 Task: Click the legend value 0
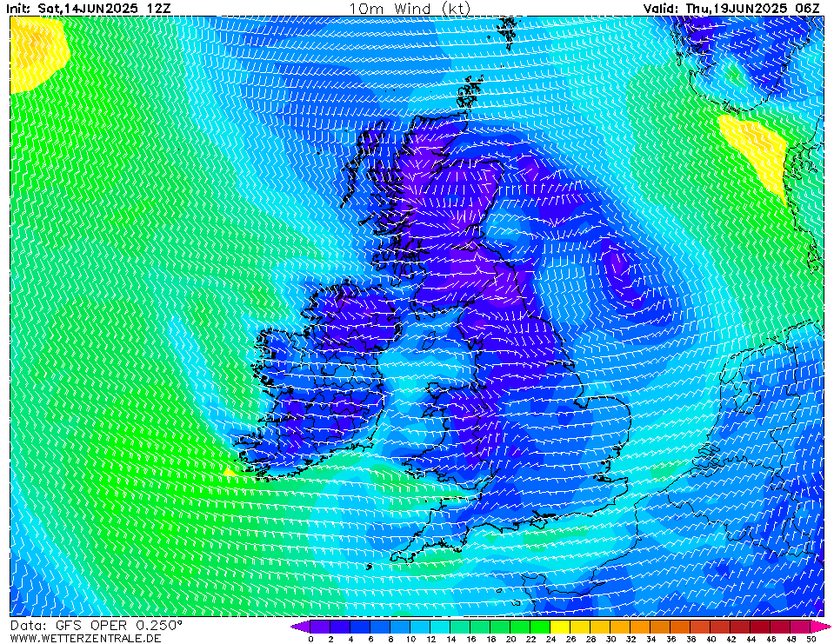(310, 639)
